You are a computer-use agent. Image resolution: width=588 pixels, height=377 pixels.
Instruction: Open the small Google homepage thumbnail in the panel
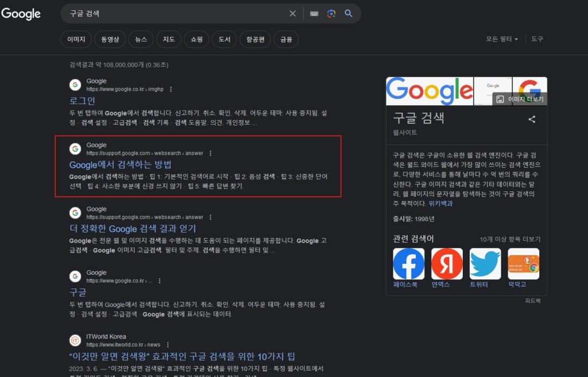[x=493, y=91]
